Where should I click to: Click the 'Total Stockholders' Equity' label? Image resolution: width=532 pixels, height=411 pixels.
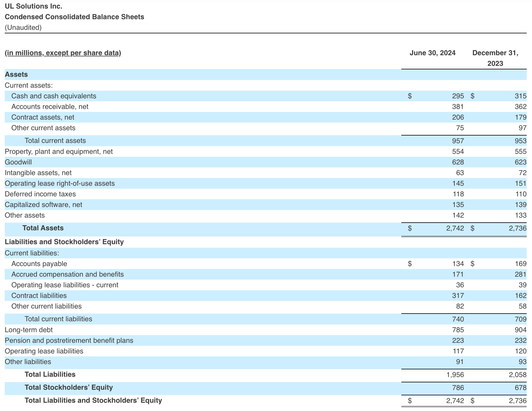tap(69, 387)
